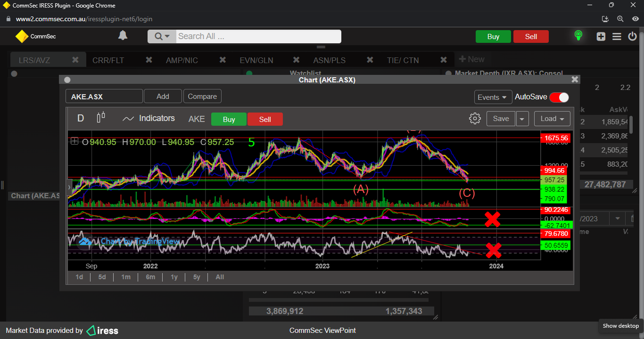Add a new workspace tab
The width and height of the screenshot is (644, 339).
[472, 59]
